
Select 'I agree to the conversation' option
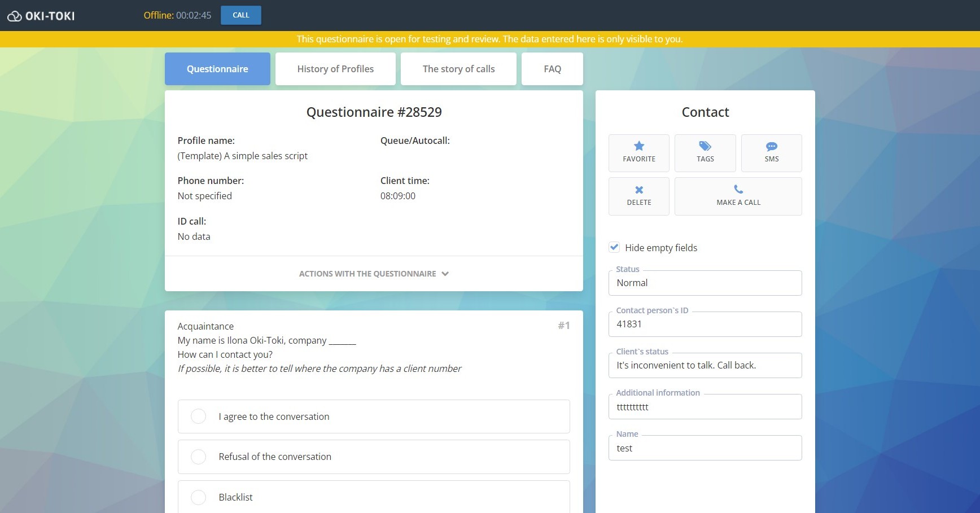(x=198, y=416)
